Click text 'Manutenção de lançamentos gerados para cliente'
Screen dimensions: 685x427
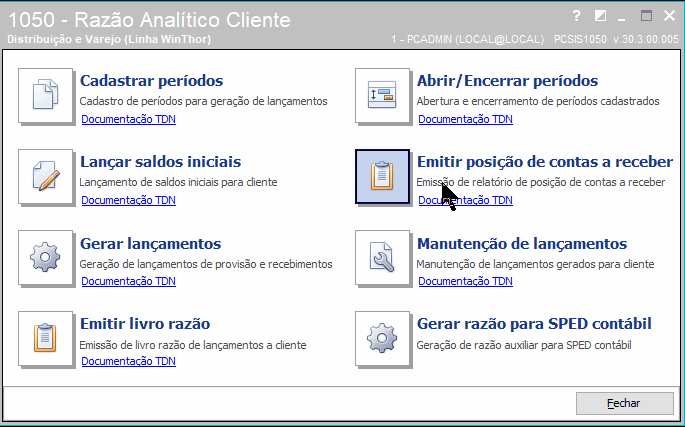click(535, 264)
